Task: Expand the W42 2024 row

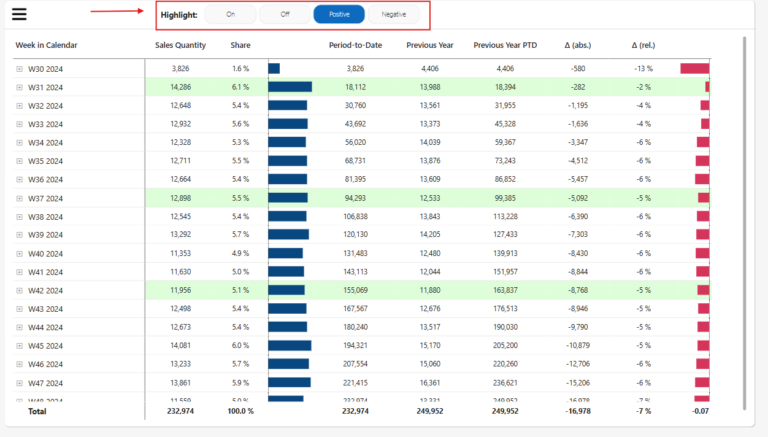Action: (20, 291)
